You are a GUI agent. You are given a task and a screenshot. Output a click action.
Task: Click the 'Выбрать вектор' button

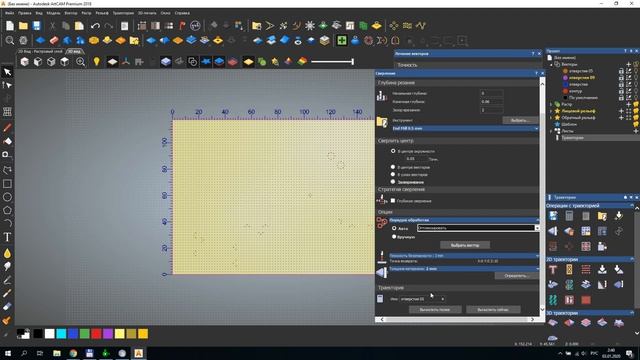465,245
